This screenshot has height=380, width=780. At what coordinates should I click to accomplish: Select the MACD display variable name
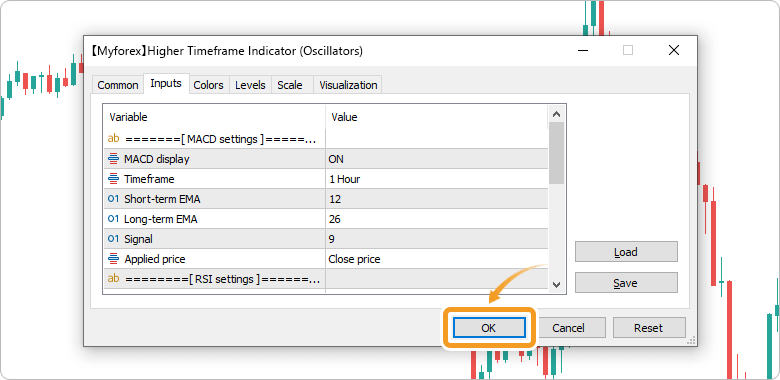coord(157,159)
